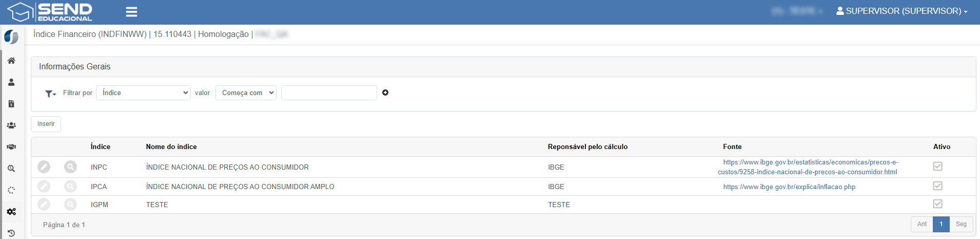Open the filter funnel options menu
980x239 pixels.
pyautogui.click(x=50, y=93)
